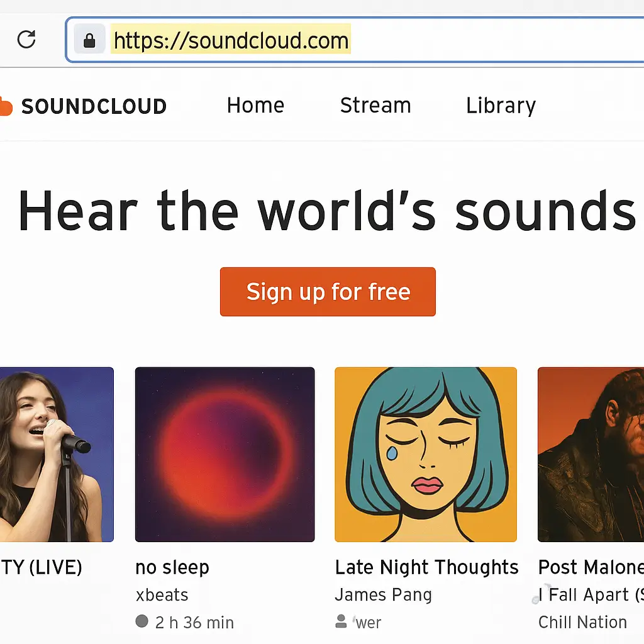Click the padlock site security icon
Viewport: 644px width, 644px height.
(89, 40)
